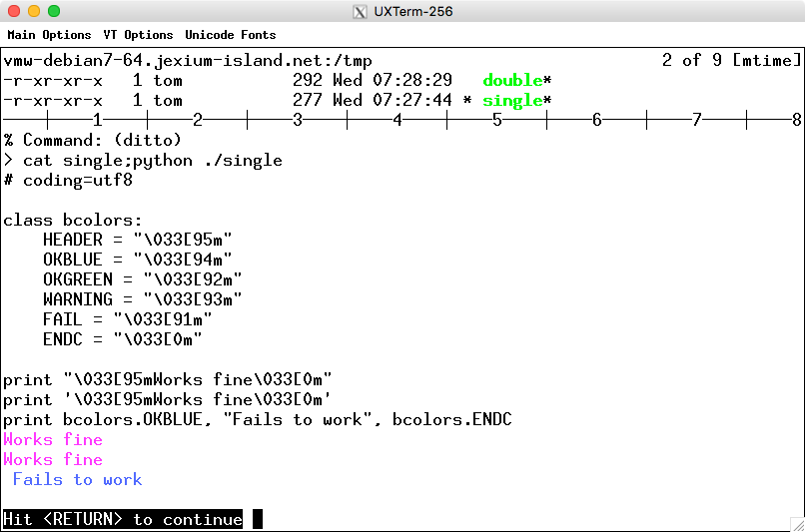Open the VT Options menu
The image size is (805, 532).
[x=138, y=35]
